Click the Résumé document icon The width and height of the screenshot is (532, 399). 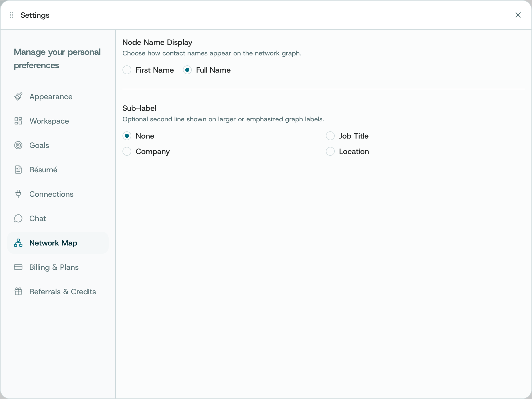pos(18,170)
